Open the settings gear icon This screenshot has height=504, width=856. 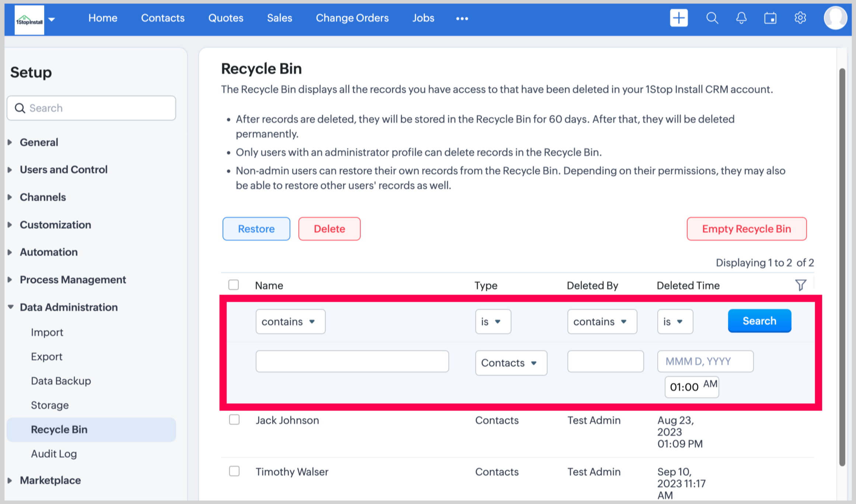click(800, 18)
